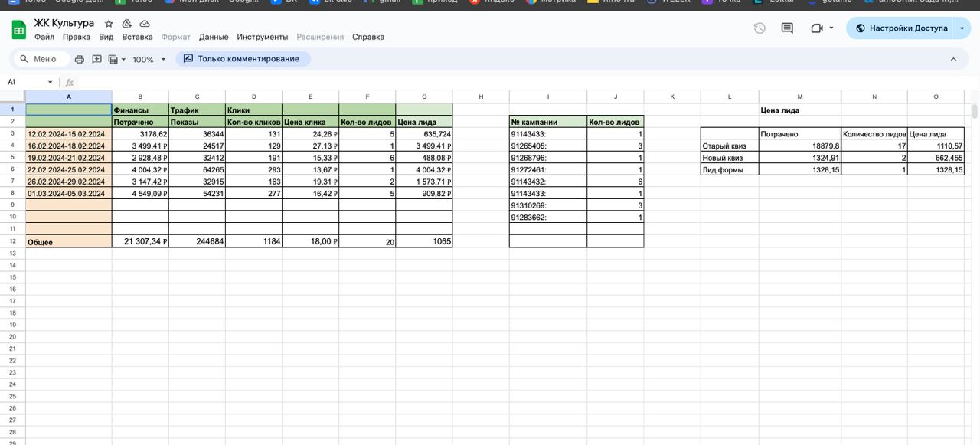
Task: Select the 12.02.2024-15.02.2024 date cell
Action: (x=69, y=134)
